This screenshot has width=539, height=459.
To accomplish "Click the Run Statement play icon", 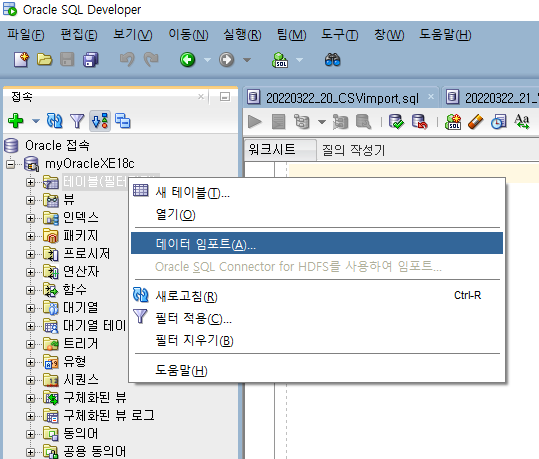I will pyautogui.click(x=255, y=122).
